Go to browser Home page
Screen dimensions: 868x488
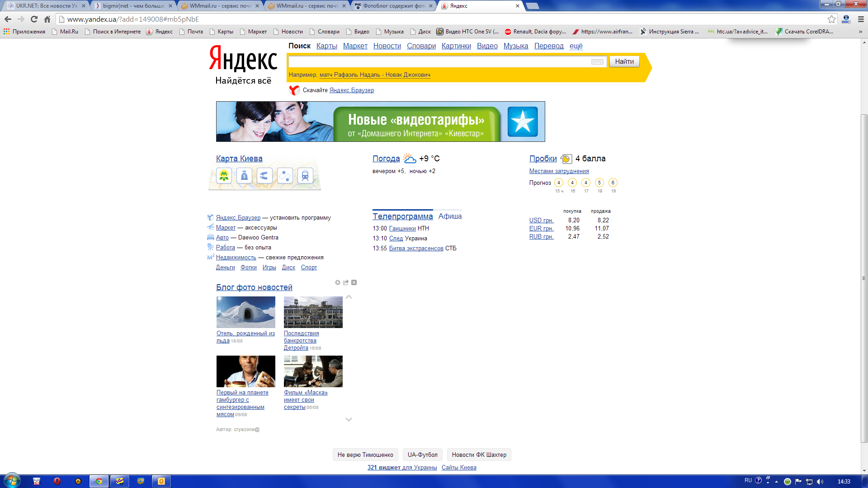pos(47,19)
